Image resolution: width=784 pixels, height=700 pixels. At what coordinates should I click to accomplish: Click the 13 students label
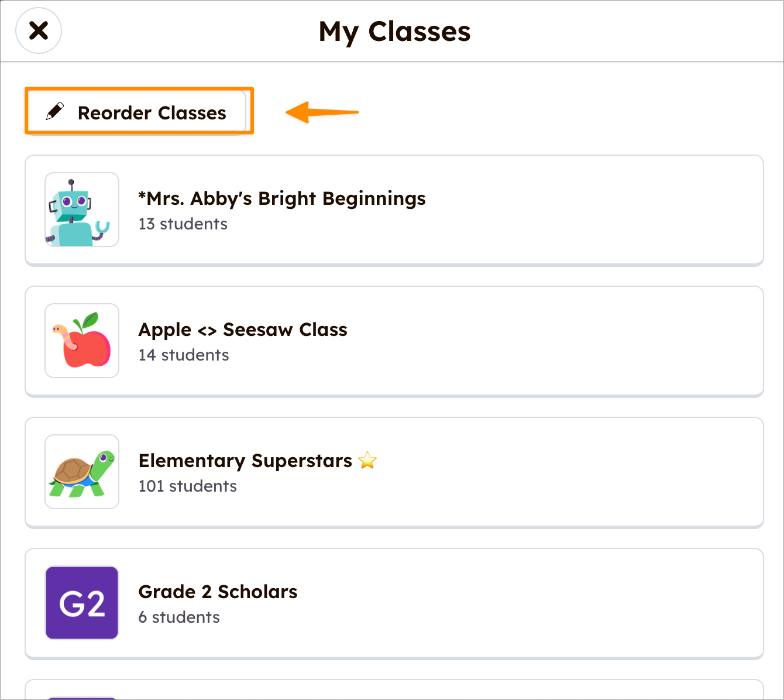click(183, 224)
